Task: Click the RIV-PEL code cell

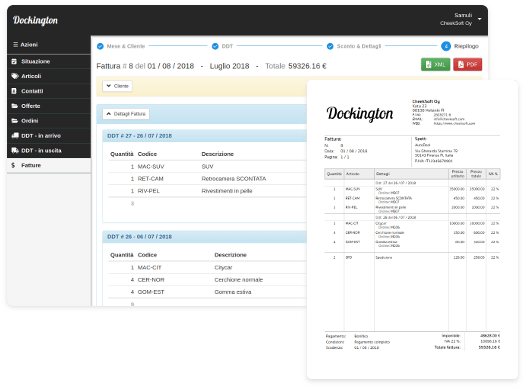Action: (149, 191)
